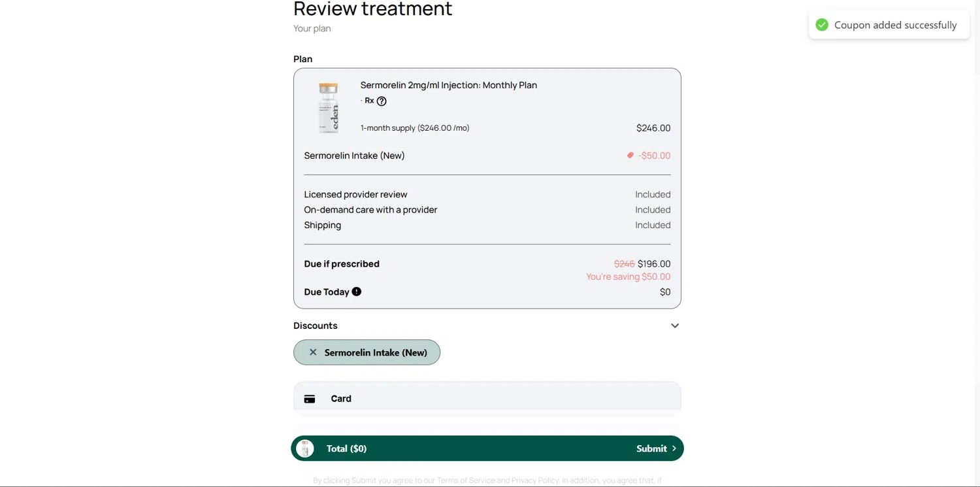980x487 pixels.
Task: Click the green checkmark in coupon toast
Action: coord(822,25)
